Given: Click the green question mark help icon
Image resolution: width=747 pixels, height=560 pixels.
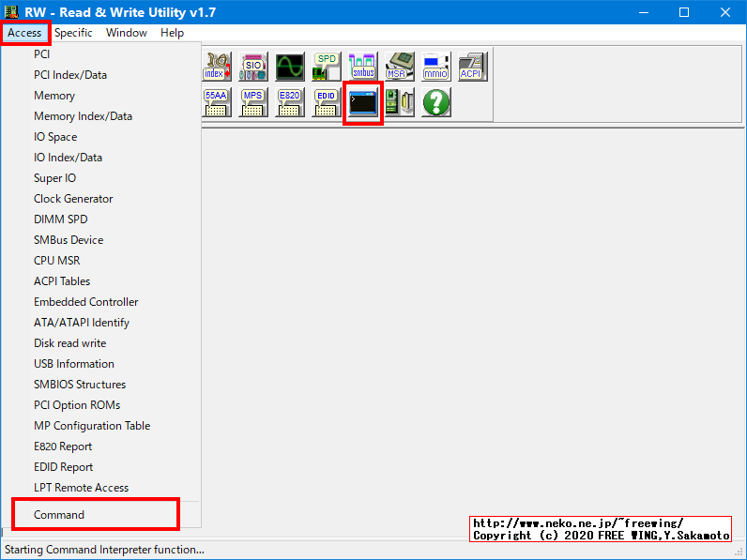Looking at the screenshot, I should pos(435,102).
